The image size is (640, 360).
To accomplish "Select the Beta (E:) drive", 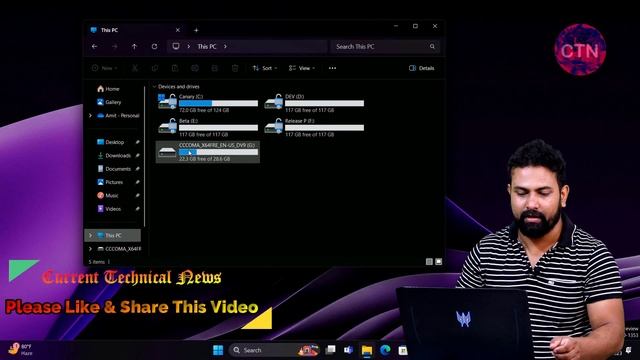I will (208, 127).
